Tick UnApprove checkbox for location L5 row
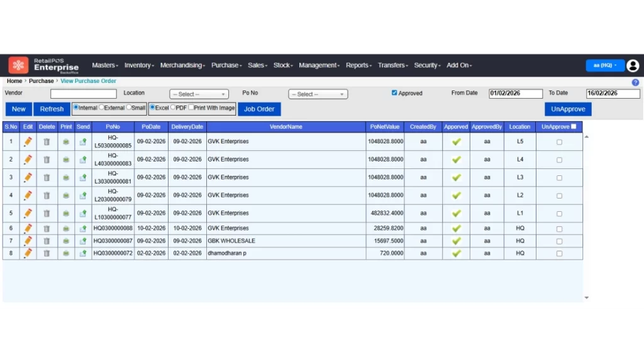Screen dimensions: 644x362 coord(559,143)
